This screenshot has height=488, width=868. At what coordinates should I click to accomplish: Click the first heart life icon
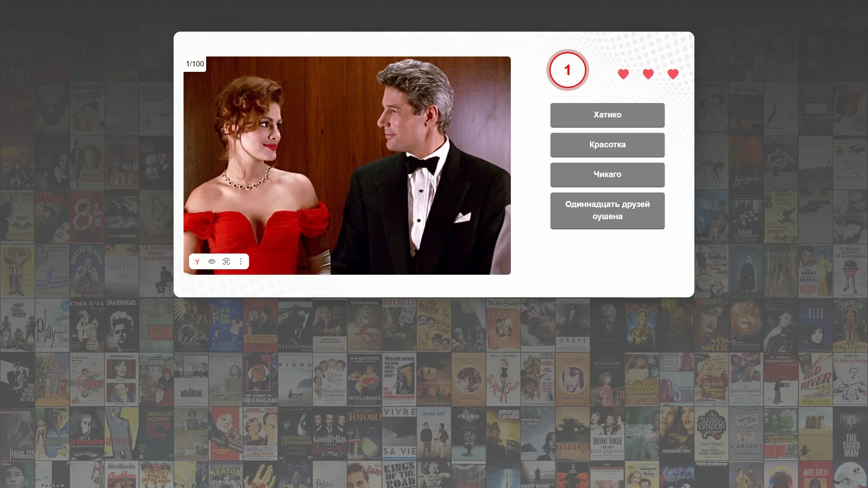click(x=623, y=74)
